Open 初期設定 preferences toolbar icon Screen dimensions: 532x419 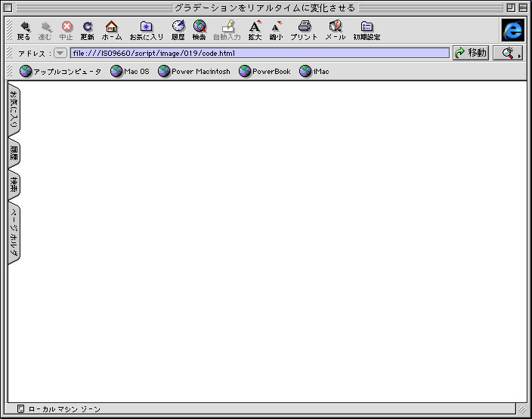pyautogui.click(x=367, y=30)
